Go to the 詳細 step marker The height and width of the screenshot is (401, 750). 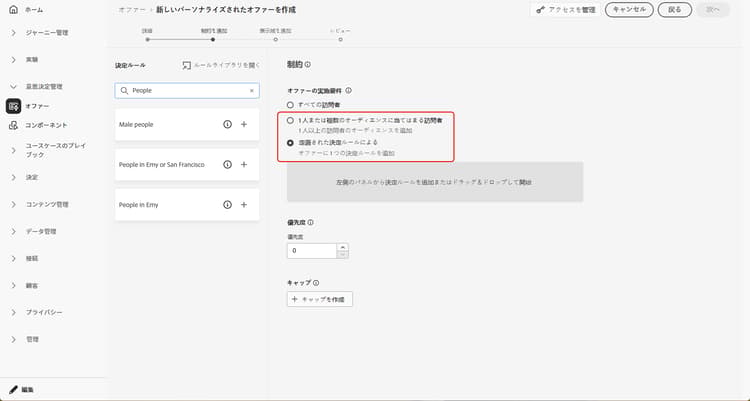coord(147,39)
